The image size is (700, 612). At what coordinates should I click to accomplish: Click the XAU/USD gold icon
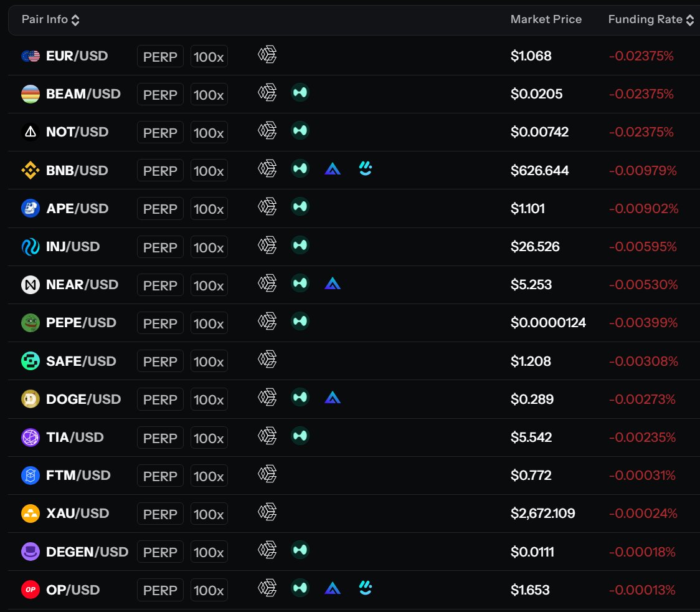[31, 514]
